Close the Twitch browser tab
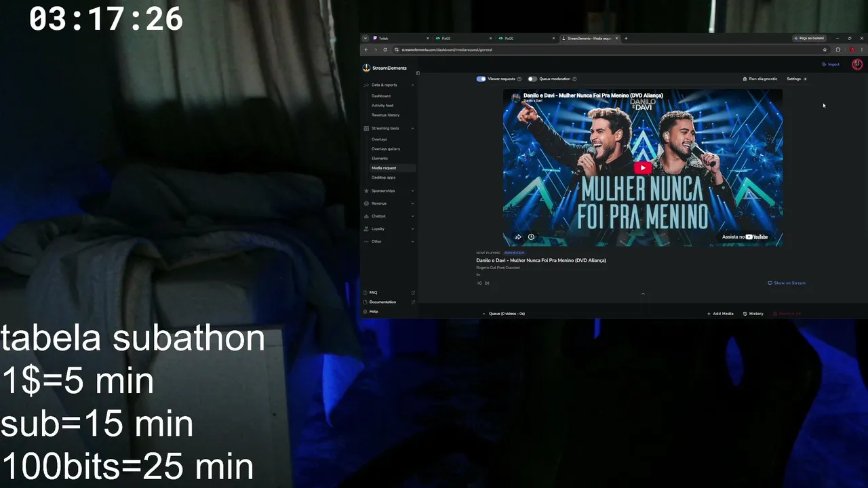Viewport: 868px width, 488px height. pos(427,39)
